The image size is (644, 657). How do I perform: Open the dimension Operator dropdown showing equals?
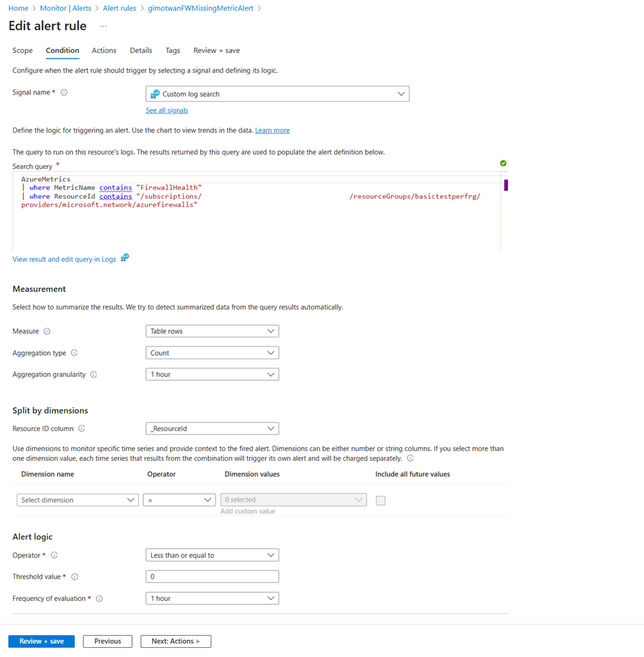pos(179,500)
